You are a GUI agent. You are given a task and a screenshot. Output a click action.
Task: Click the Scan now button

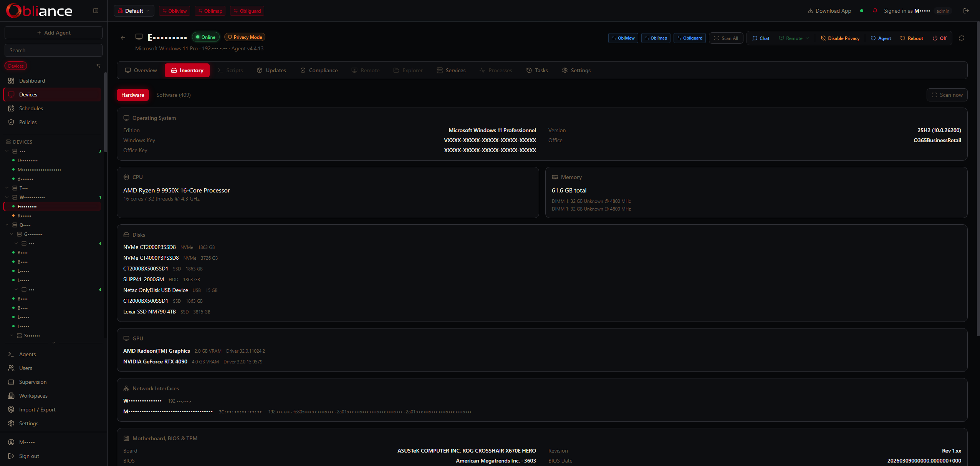[947, 95]
